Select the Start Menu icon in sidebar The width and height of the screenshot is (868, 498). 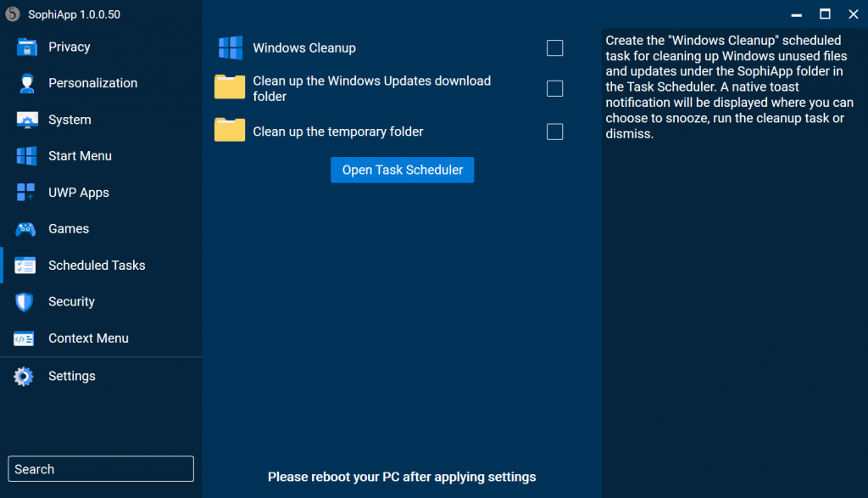pos(25,156)
